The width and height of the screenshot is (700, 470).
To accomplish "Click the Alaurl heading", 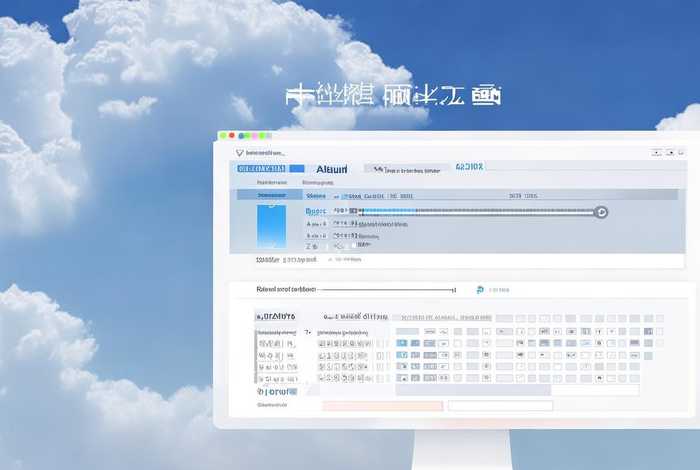I will (331, 169).
